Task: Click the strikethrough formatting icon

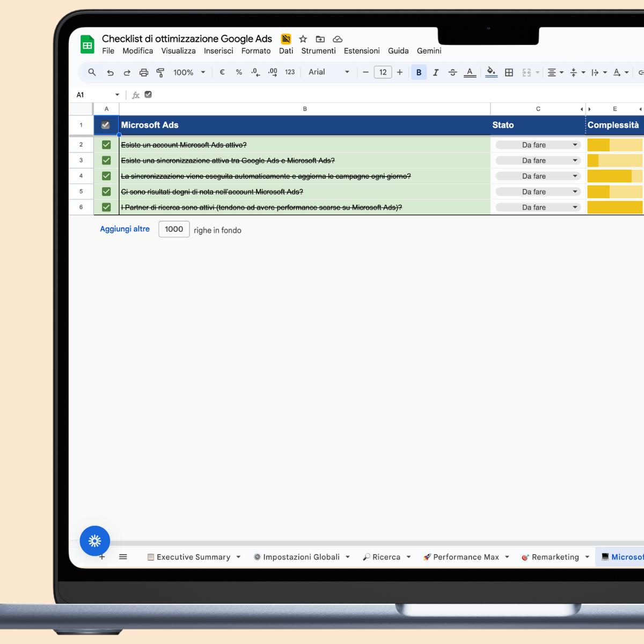Action: coord(453,72)
